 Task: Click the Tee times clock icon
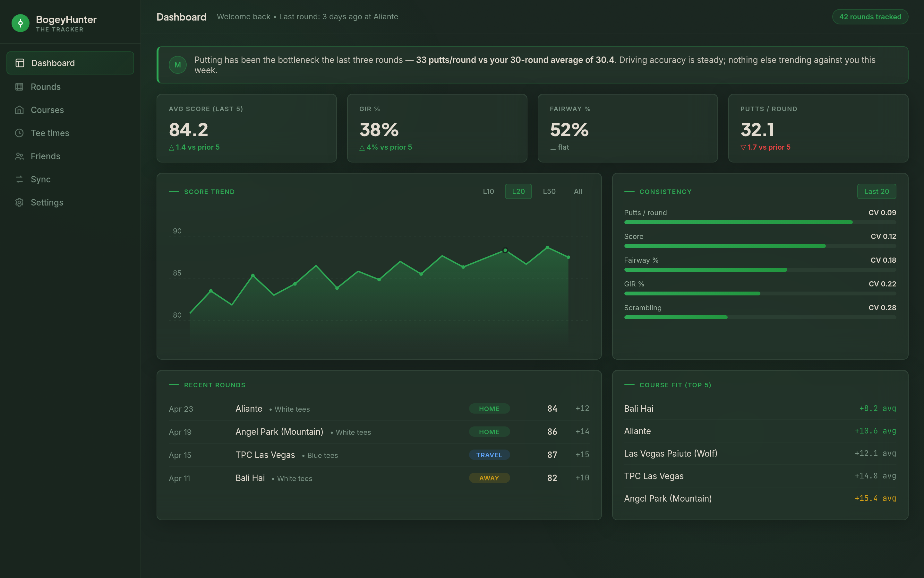20,133
